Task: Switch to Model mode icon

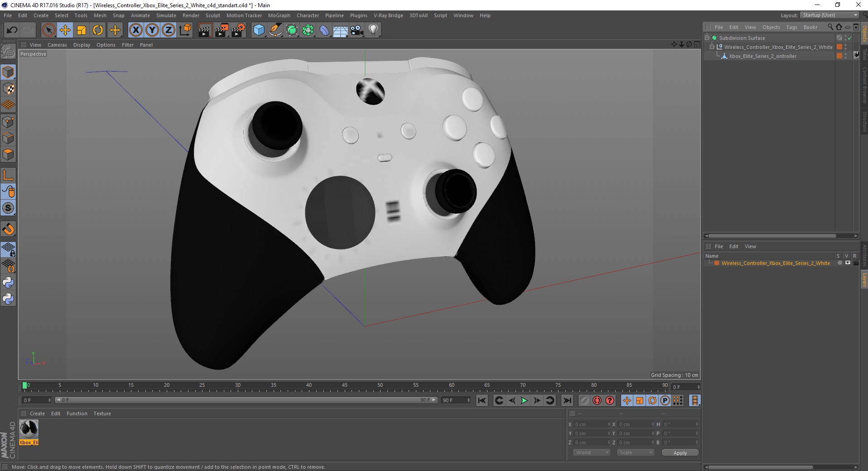Action: pyautogui.click(x=8, y=72)
